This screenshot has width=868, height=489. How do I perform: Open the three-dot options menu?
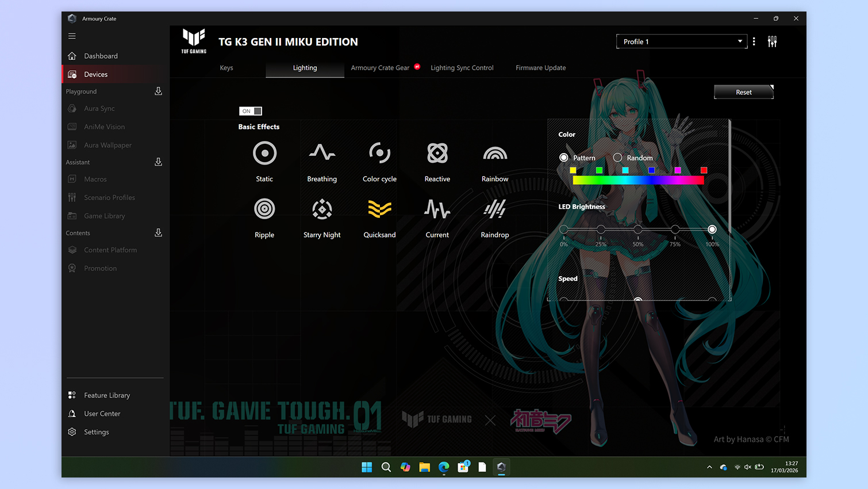tap(754, 41)
